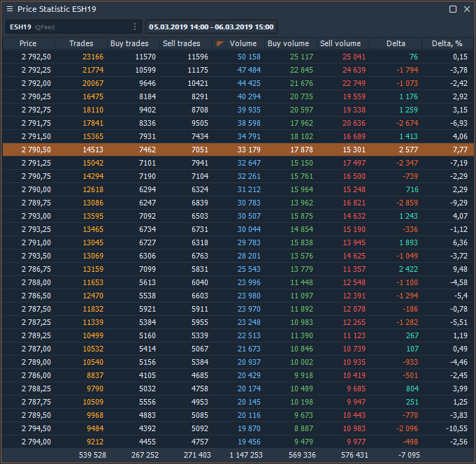Sort by Sell volume column header

click(x=340, y=44)
